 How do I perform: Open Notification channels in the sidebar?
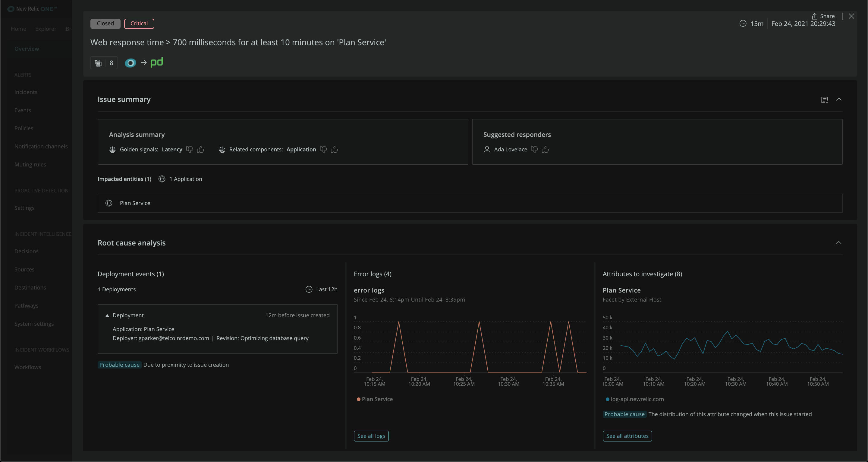pos(41,146)
